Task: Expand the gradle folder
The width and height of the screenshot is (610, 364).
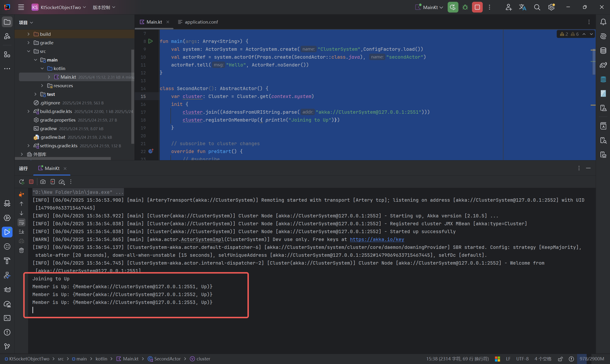Action: 28,43
